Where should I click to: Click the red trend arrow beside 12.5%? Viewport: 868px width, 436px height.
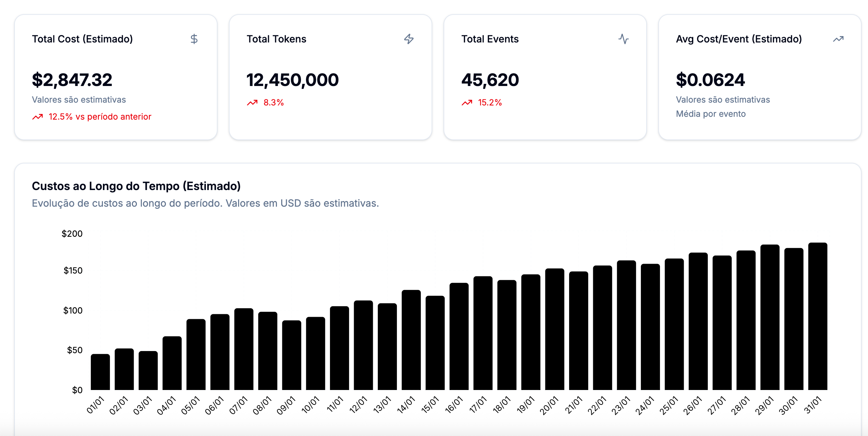coord(37,117)
